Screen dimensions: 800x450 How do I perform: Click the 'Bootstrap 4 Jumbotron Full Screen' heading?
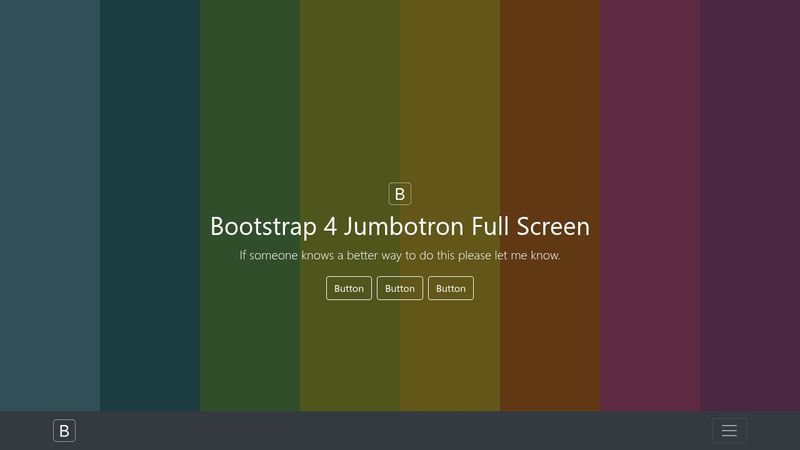[x=400, y=226]
